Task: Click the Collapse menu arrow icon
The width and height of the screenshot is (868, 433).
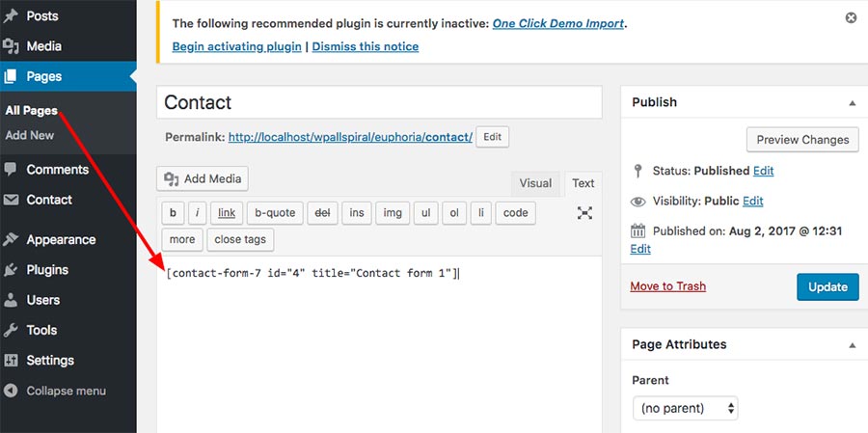Action: [x=12, y=391]
